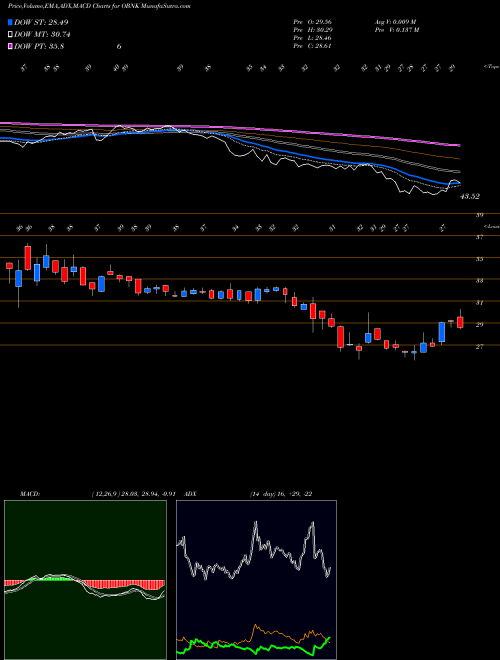
Task: Click the Pre C: 28.61 value
Action: coord(313,46)
